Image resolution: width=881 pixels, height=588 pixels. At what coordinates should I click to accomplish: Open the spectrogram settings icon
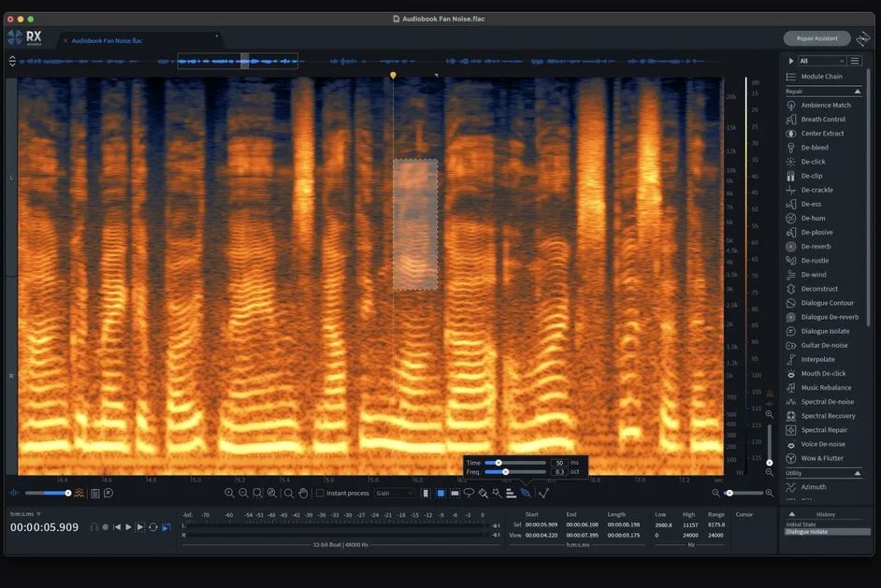tap(95, 493)
